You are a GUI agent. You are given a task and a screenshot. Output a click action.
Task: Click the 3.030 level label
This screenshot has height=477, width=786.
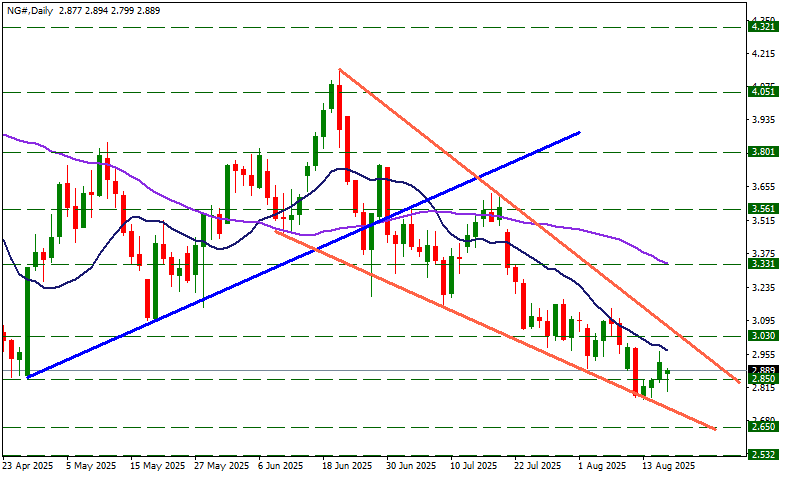tap(763, 336)
